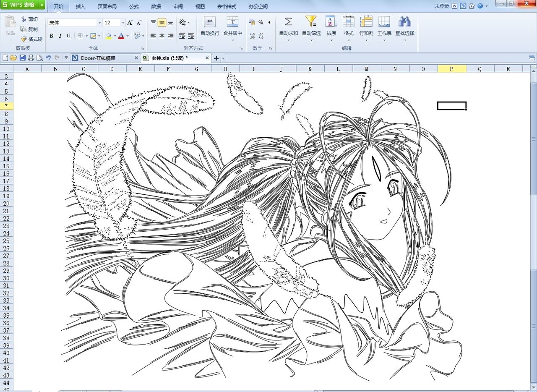537x392 pixels.
Task: Add a new document tab with plus button
Action: click(x=216, y=58)
